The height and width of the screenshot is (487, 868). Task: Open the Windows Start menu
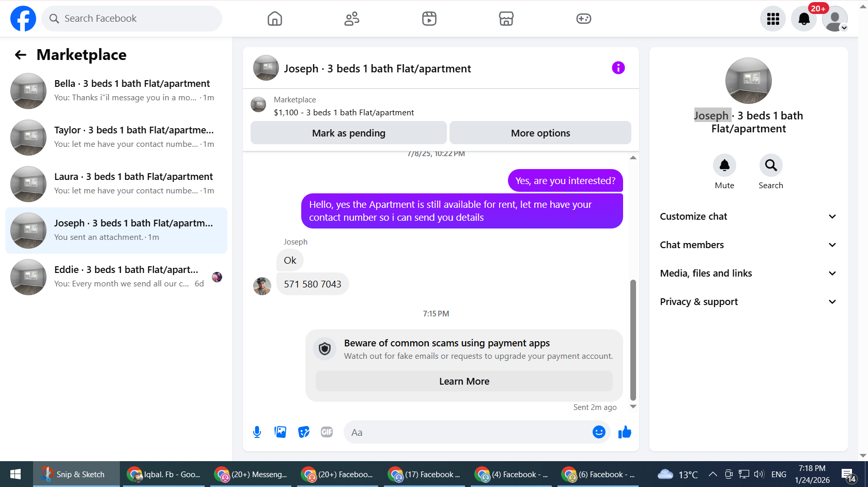16,474
